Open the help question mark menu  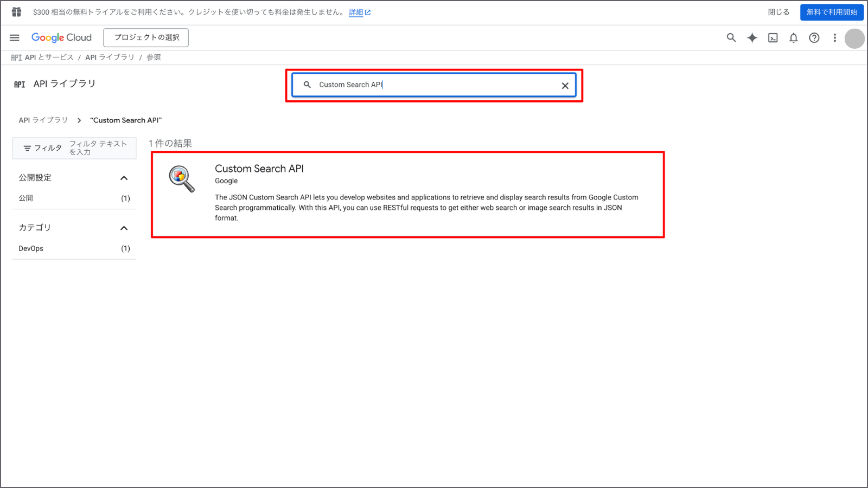[814, 37]
